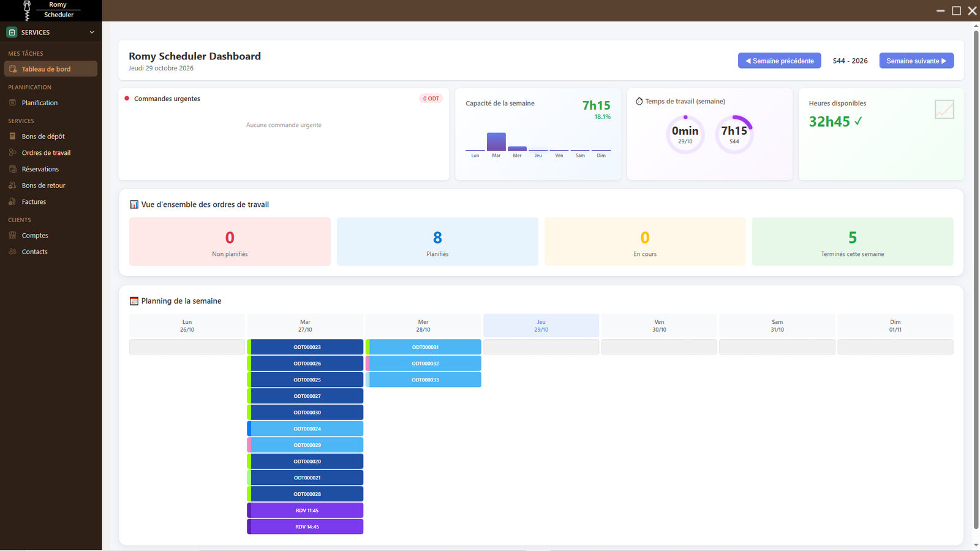Open work order ODT000024
980x551 pixels.
pos(305,429)
